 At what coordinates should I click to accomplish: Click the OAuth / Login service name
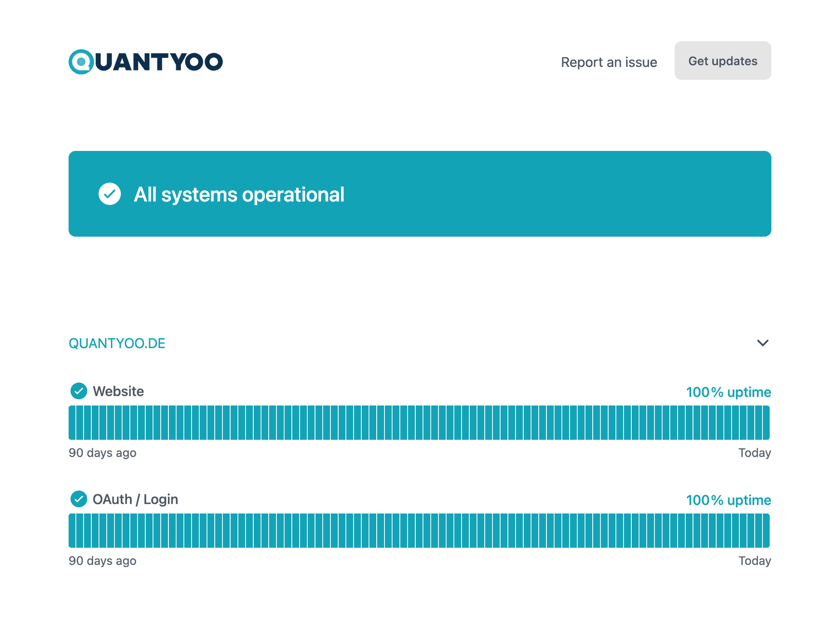[x=135, y=499]
